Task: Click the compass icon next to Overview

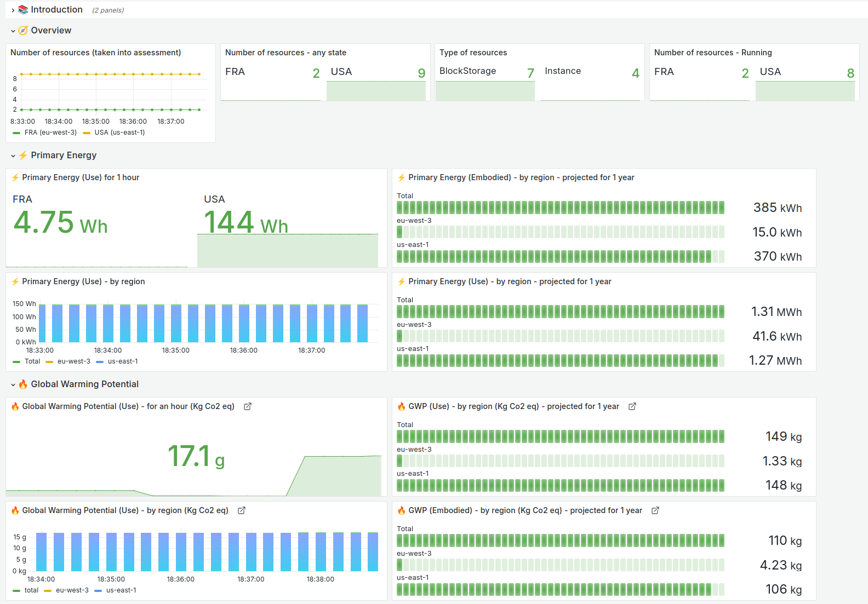Action: (x=23, y=31)
